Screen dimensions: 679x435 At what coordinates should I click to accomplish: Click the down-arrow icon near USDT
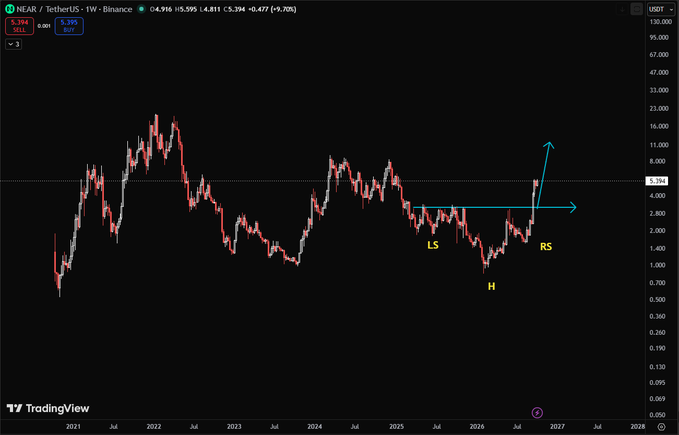(x=622, y=9)
